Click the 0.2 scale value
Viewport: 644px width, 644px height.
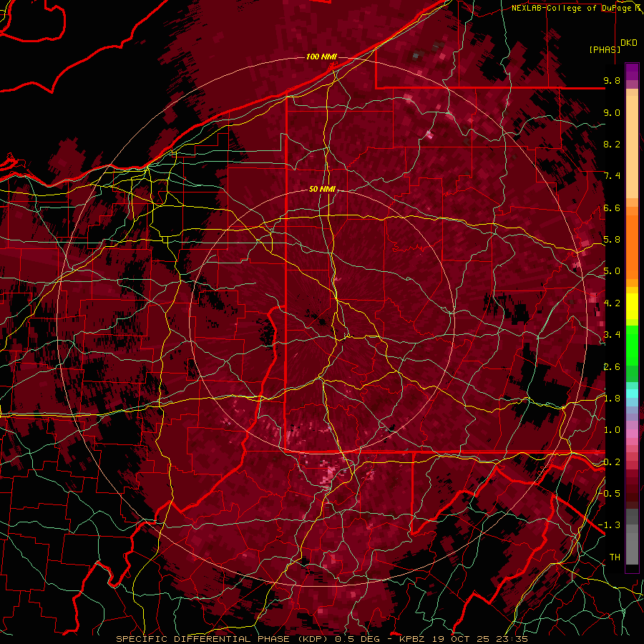pos(612,462)
